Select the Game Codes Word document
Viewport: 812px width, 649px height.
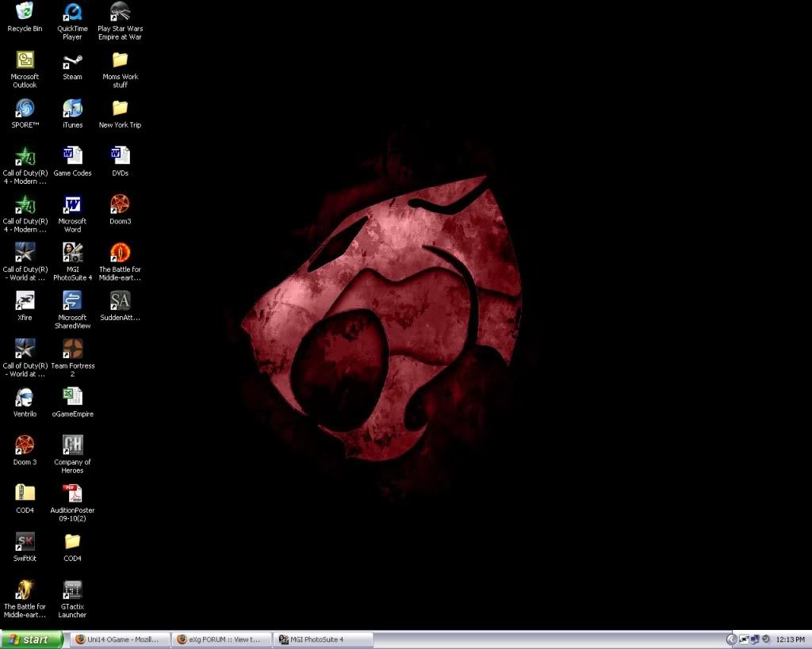72,156
